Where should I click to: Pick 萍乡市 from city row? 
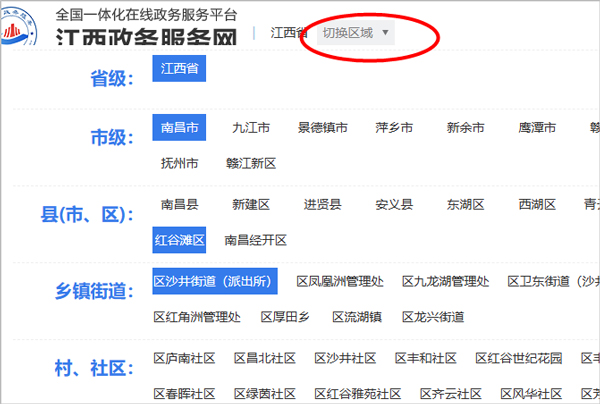click(394, 128)
